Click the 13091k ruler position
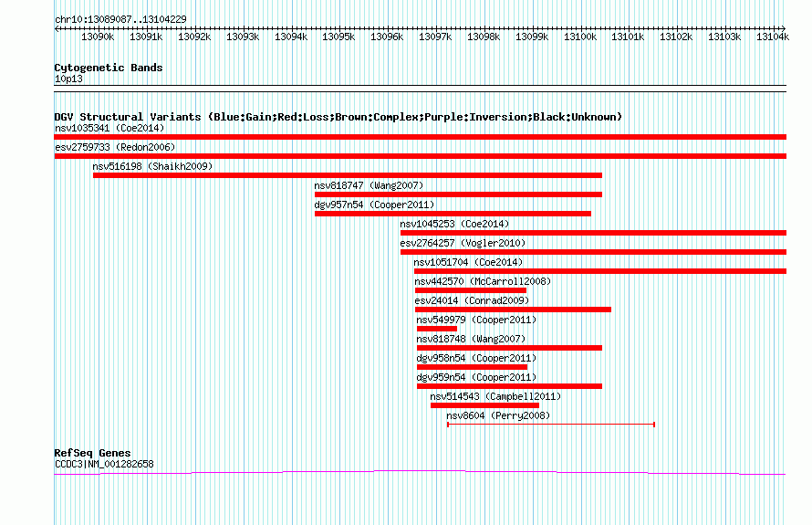The width and height of the screenshot is (812, 525). [146, 37]
